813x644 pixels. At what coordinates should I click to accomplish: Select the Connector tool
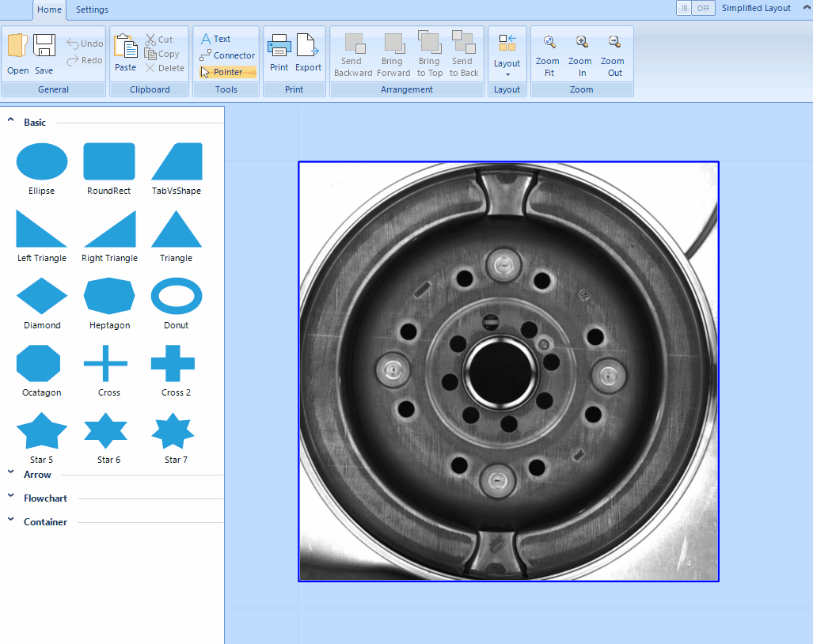(227, 55)
